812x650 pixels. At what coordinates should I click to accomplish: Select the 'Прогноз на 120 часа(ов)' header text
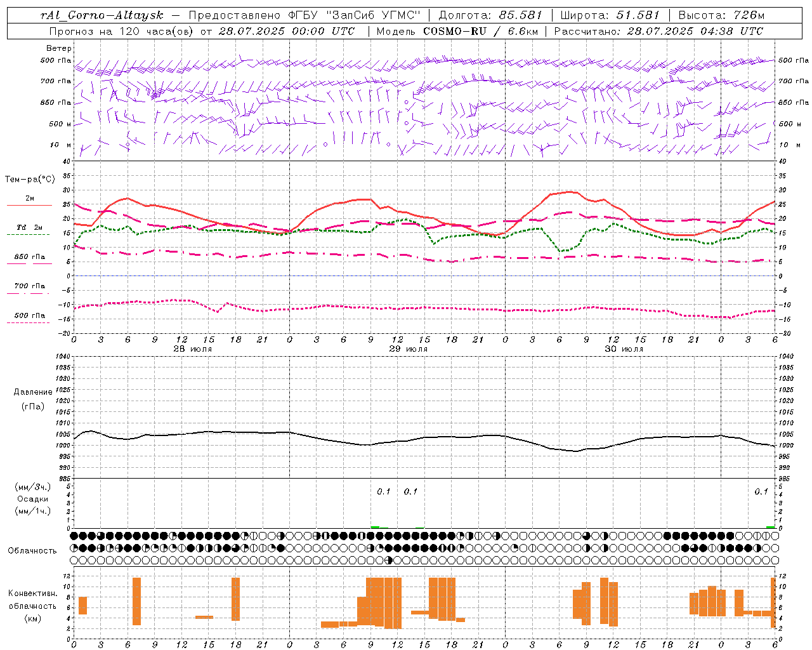pos(122,31)
